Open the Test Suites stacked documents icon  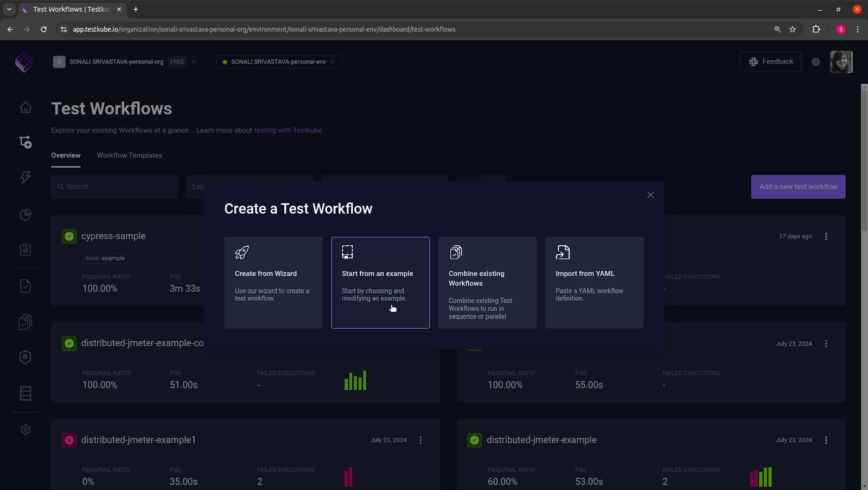pyautogui.click(x=25, y=322)
